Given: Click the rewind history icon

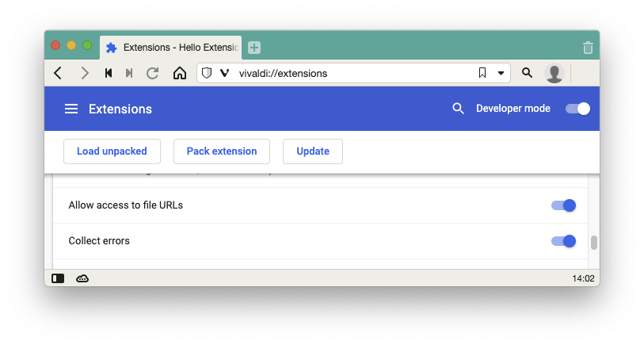Looking at the screenshot, I should (108, 73).
